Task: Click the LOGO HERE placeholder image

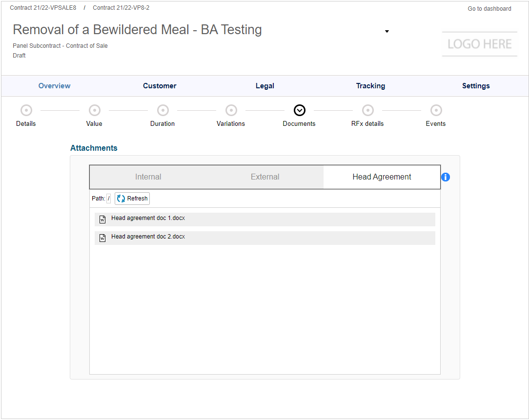Action: (x=479, y=44)
